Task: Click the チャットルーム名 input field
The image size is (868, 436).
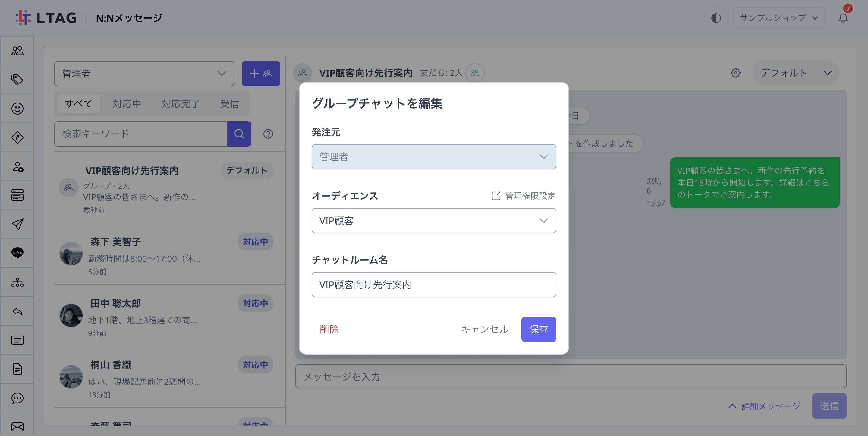Action: (x=434, y=285)
